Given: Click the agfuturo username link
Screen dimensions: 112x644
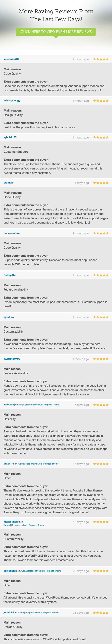Looking at the screenshot, I should [x=9, y=317].
